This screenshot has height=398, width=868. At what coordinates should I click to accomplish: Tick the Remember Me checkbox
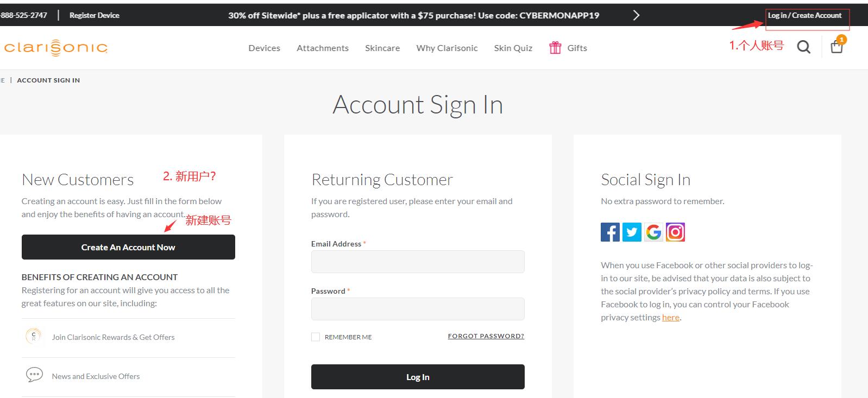tap(316, 337)
